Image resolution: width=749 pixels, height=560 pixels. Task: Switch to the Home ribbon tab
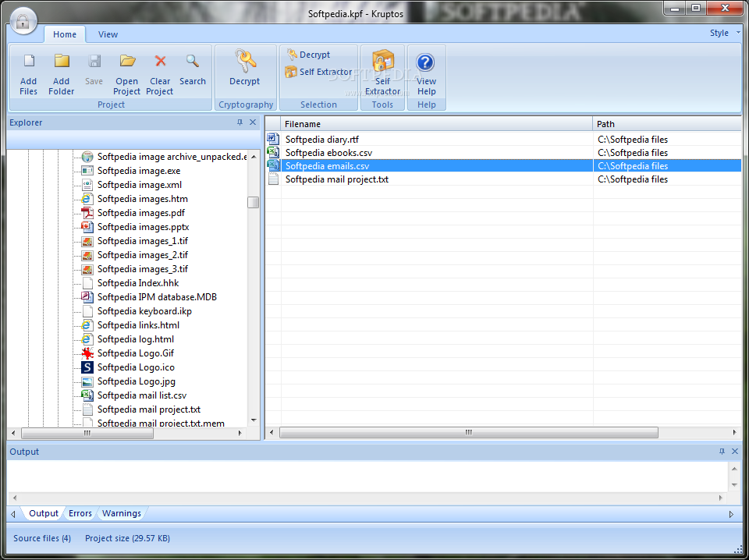coord(65,34)
